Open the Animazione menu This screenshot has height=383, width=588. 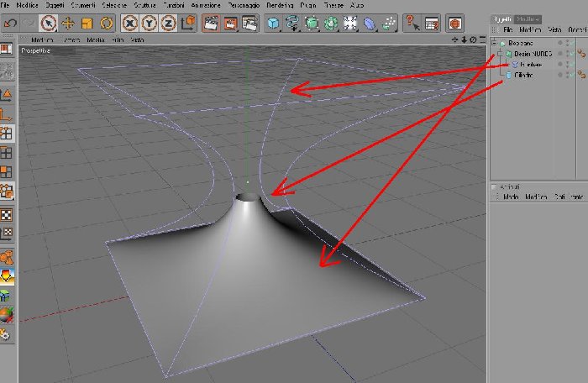(x=206, y=5)
